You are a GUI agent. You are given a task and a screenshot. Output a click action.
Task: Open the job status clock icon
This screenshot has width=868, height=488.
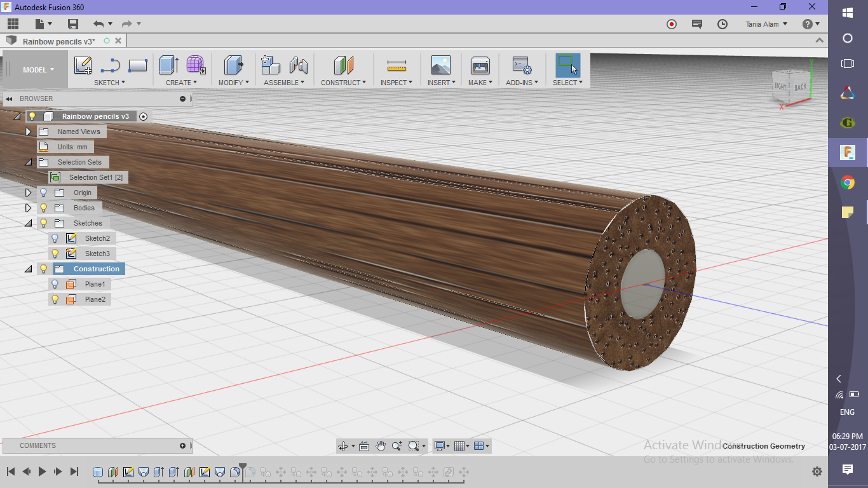tap(722, 24)
